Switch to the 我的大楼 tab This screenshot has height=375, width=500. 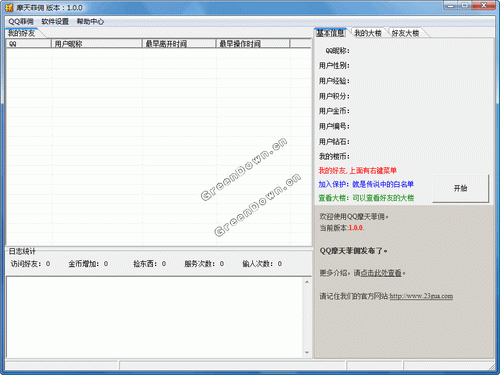coord(368,33)
